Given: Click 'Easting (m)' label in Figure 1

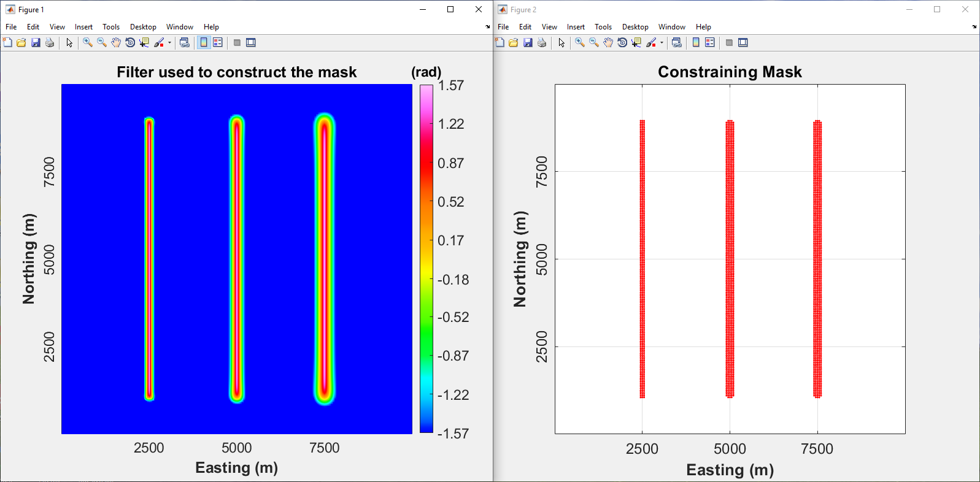Looking at the screenshot, I should click(237, 468).
